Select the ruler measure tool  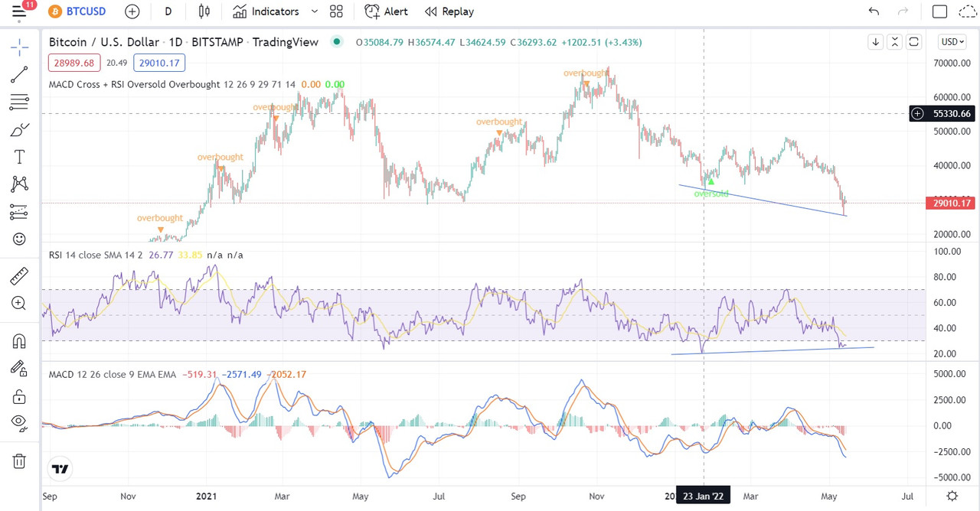point(19,275)
